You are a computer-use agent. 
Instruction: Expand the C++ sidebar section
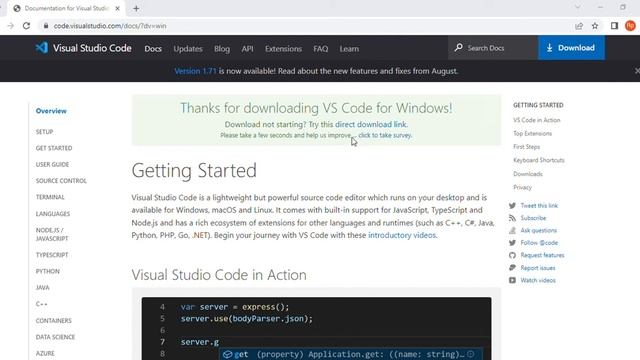42,304
